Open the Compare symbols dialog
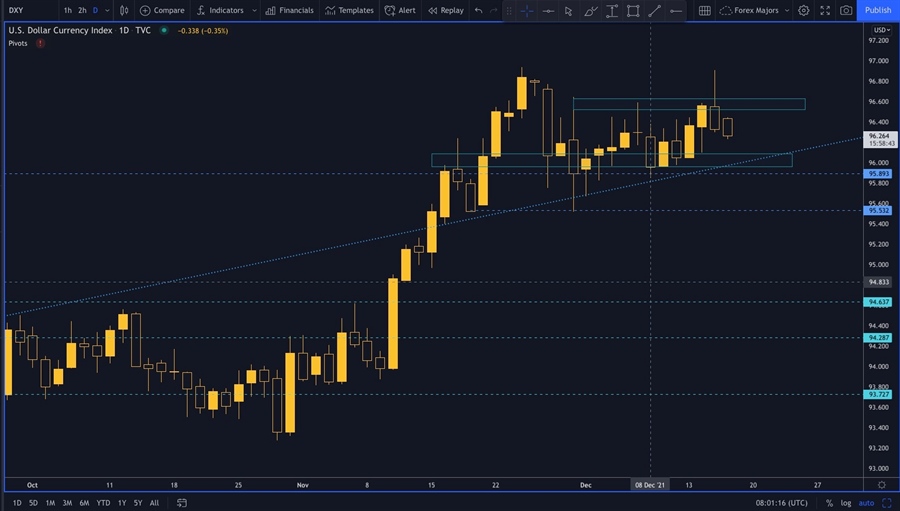This screenshot has width=900, height=511. [162, 10]
